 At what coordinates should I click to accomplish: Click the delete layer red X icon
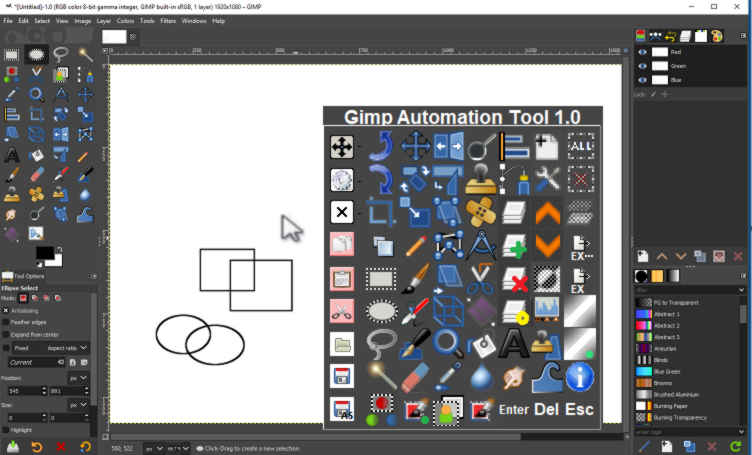point(514,279)
